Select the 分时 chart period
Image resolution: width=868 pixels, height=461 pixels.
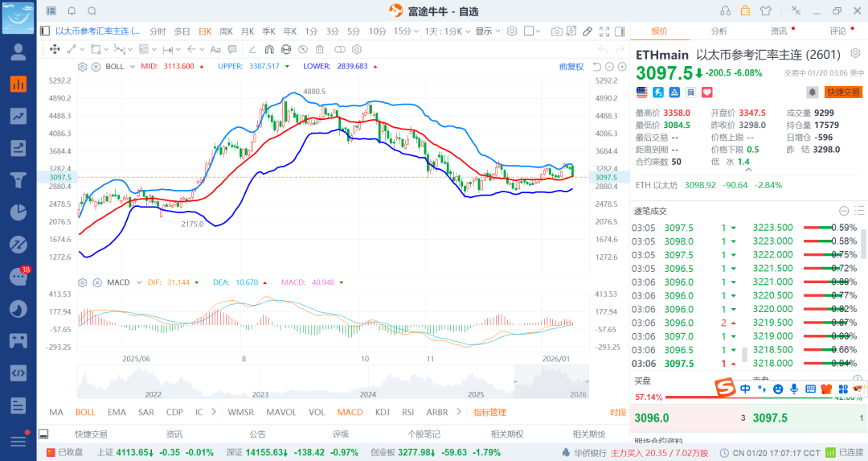158,31
